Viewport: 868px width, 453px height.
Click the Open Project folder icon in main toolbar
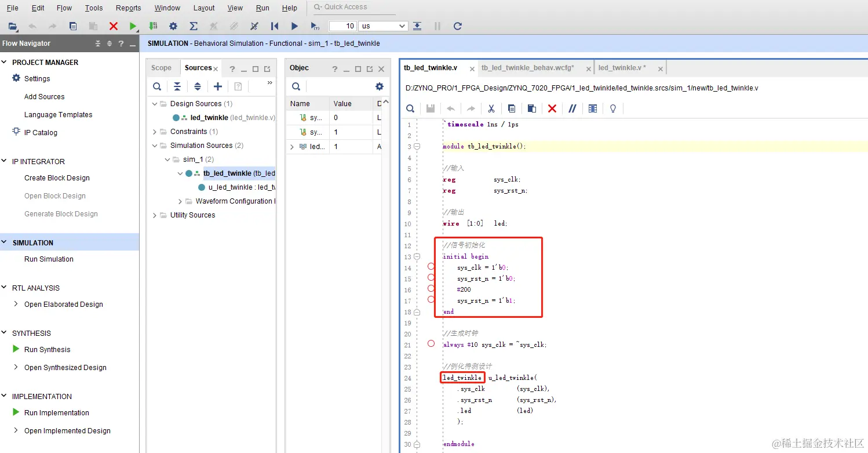tap(12, 26)
